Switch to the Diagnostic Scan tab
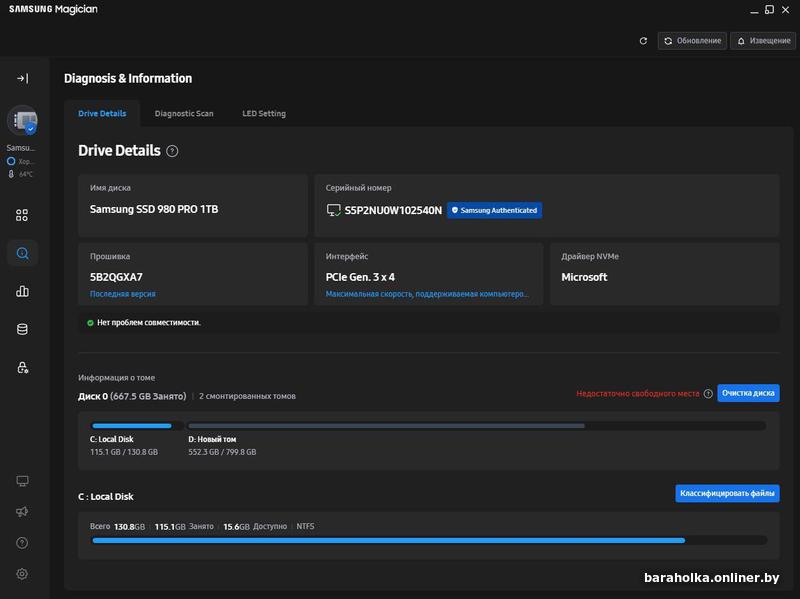 (x=184, y=113)
